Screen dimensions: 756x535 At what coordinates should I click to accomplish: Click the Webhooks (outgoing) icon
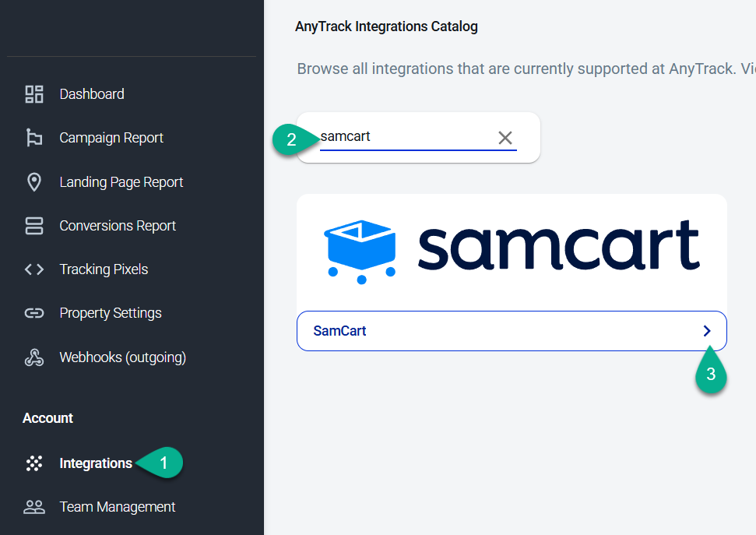34,357
